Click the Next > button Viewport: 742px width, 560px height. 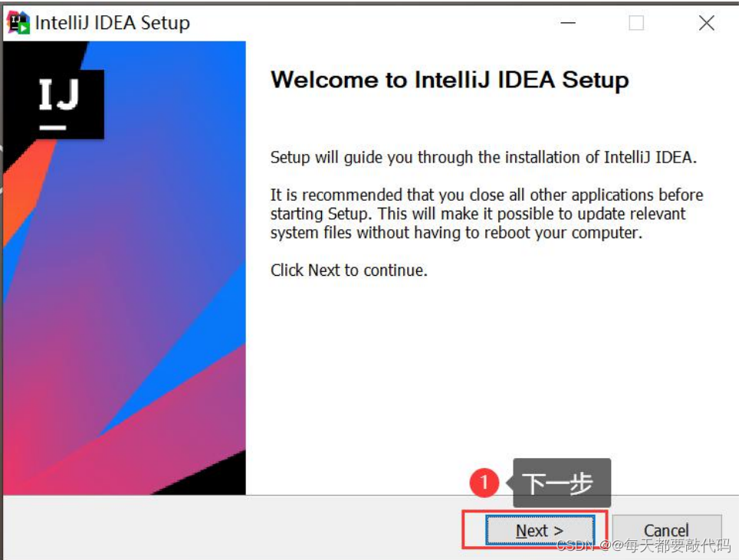tap(540, 530)
